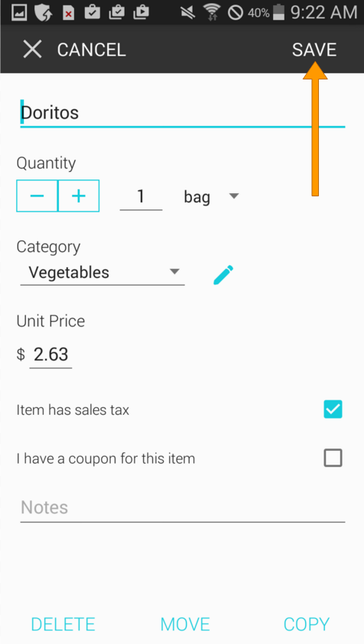Tap COPY at the bottom
Screen dimensions: 364x644
[307, 624]
